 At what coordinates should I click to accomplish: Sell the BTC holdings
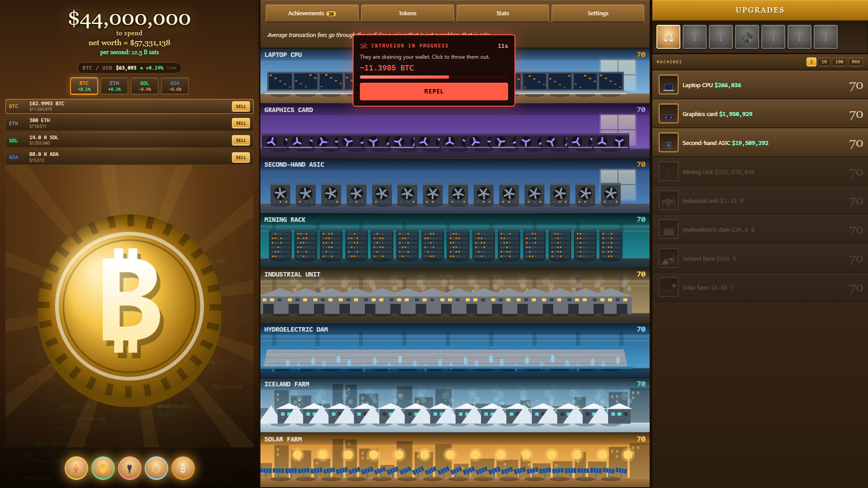[x=241, y=107]
